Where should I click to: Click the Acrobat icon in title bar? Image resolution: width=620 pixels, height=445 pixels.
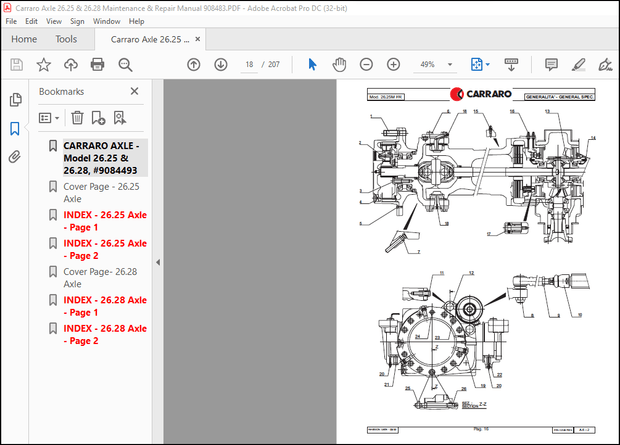(7, 8)
